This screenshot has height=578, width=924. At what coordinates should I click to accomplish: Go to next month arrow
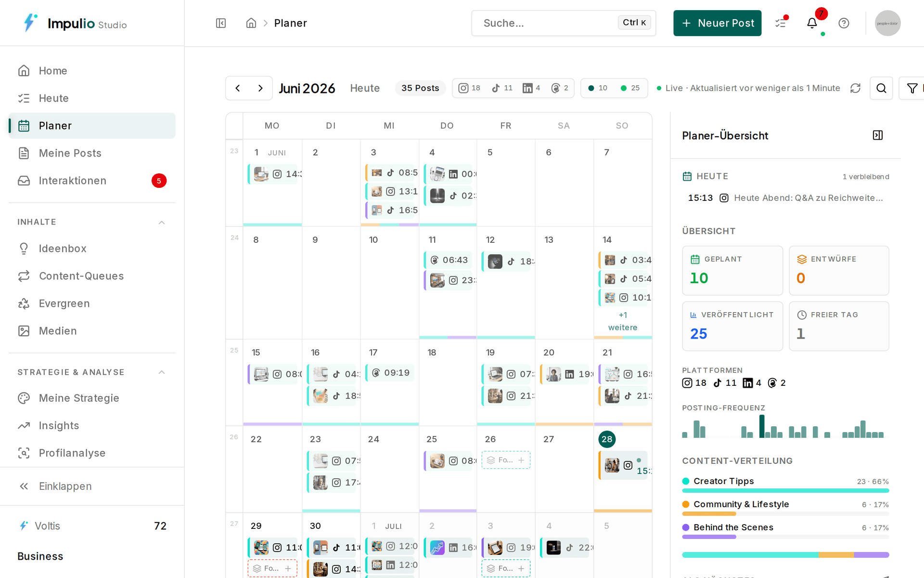[260, 88]
